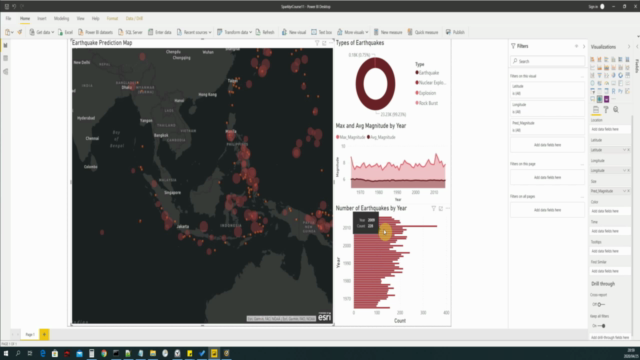Select the Fields well pane icon
Screen dimensions: 640x360
[x=596, y=109]
